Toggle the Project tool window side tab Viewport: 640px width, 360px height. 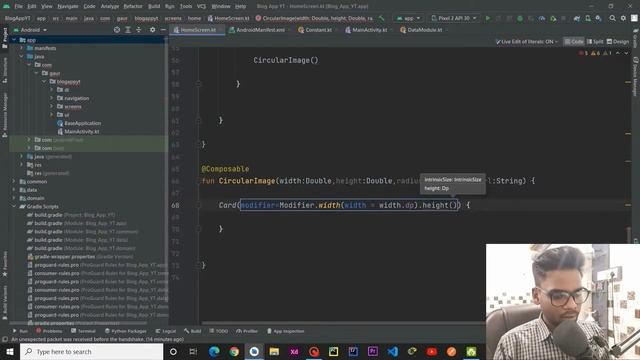(x=5, y=38)
